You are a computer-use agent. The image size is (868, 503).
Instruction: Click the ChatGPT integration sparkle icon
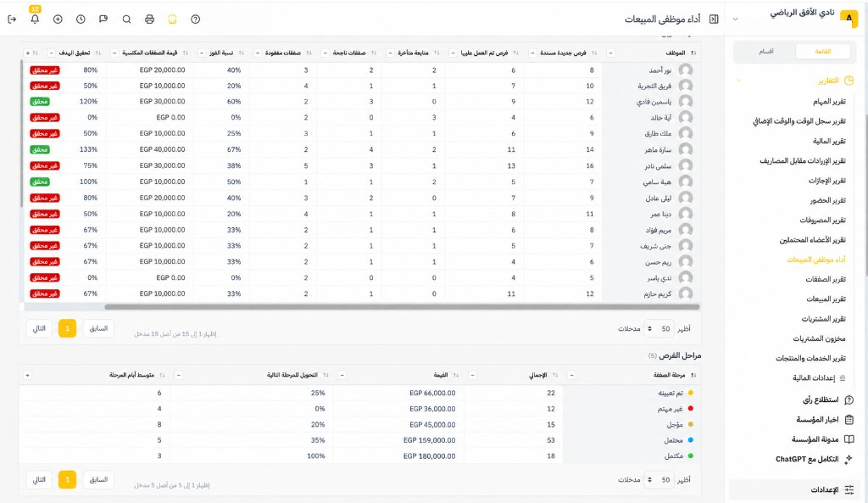tap(849, 459)
